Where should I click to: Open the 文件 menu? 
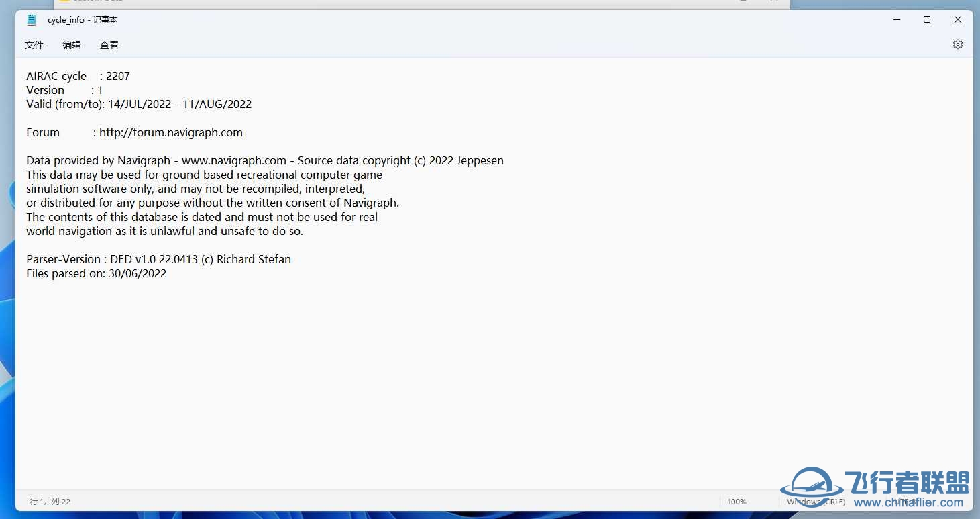pyautogui.click(x=34, y=45)
